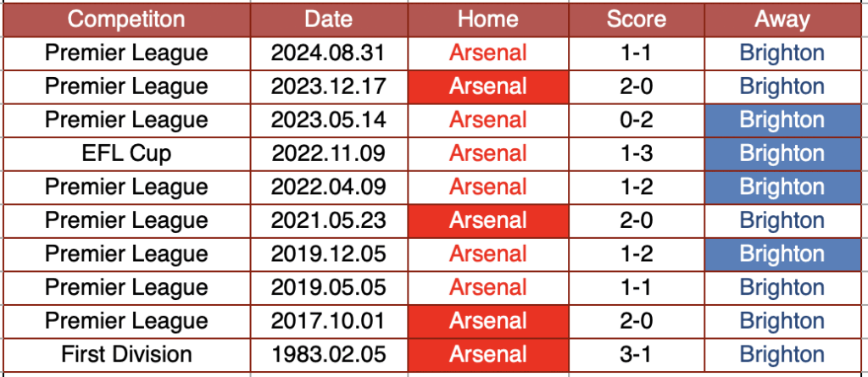868x377 pixels.
Task: Select blue-filled Brighton cell in EFL Cup row
Action: click(782, 153)
